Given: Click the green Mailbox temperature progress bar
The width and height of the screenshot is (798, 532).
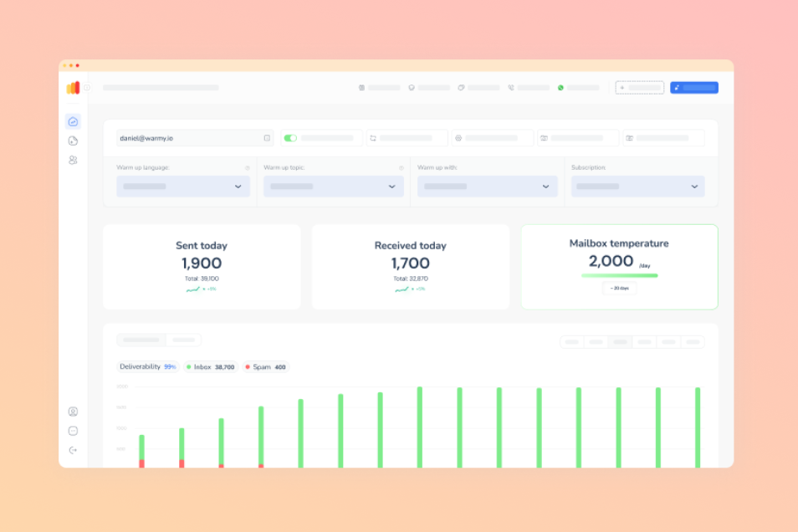Looking at the screenshot, I should click(619, 275).
